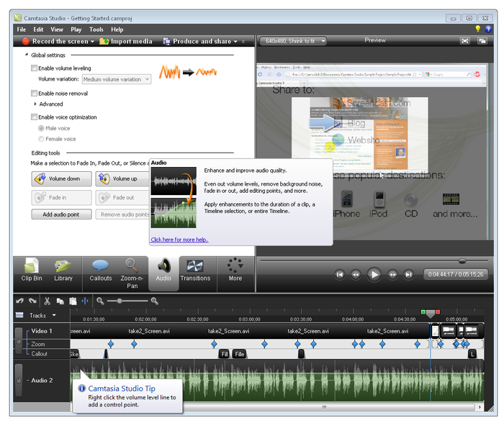Lock the Video 1 track
Screen dimensions: 504x426
click(19, 342)
